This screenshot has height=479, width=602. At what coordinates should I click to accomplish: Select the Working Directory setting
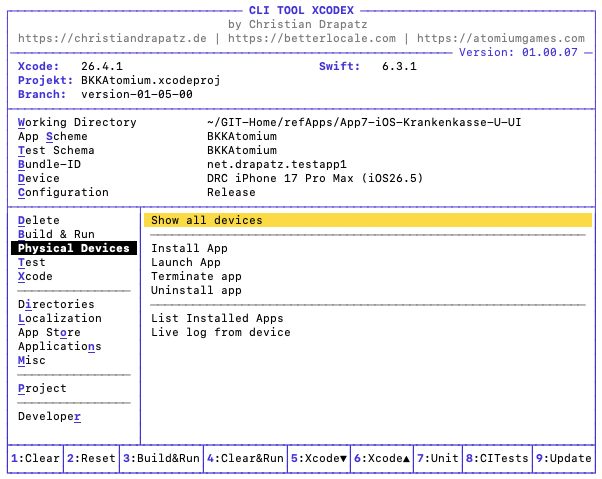coord(77,122)
